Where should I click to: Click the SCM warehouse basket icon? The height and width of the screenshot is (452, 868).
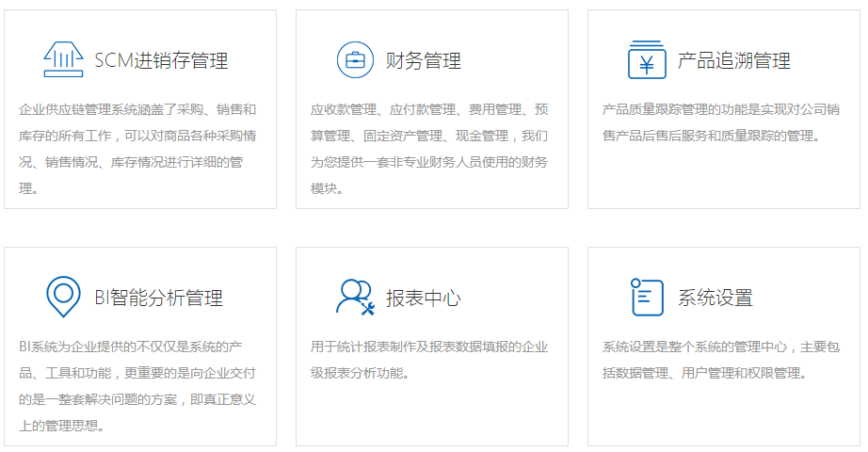pyautogui.click(x=64, y=60)
